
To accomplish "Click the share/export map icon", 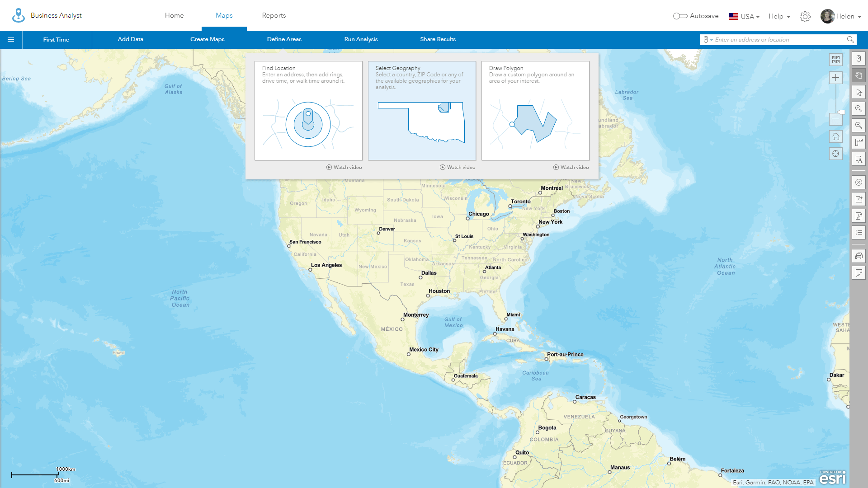I will pyautogui.click(x=859, y=199).
